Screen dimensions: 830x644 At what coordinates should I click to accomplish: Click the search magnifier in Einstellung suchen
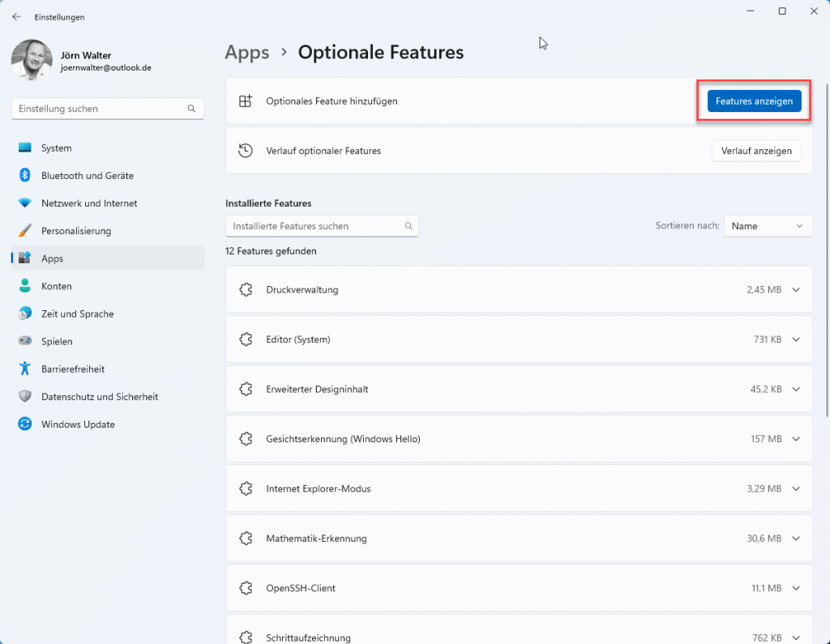(x=191, y=109)
